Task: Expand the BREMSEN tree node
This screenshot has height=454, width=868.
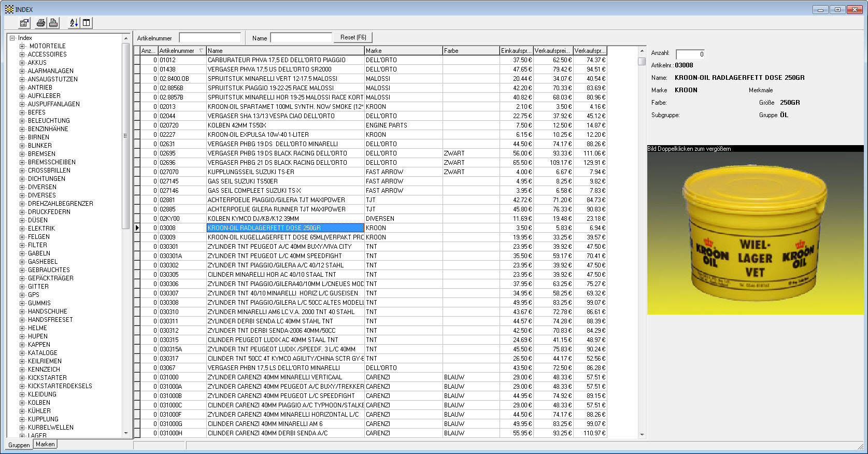Action: 22,154
